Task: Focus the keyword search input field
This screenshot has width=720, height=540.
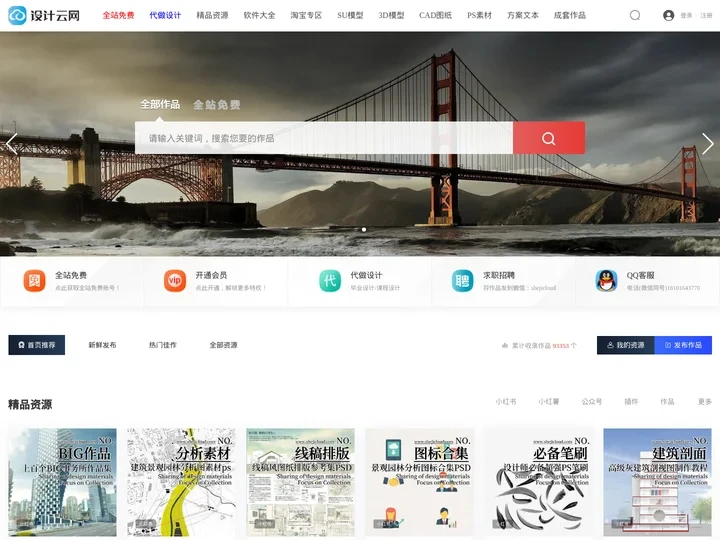Action: 324,138
